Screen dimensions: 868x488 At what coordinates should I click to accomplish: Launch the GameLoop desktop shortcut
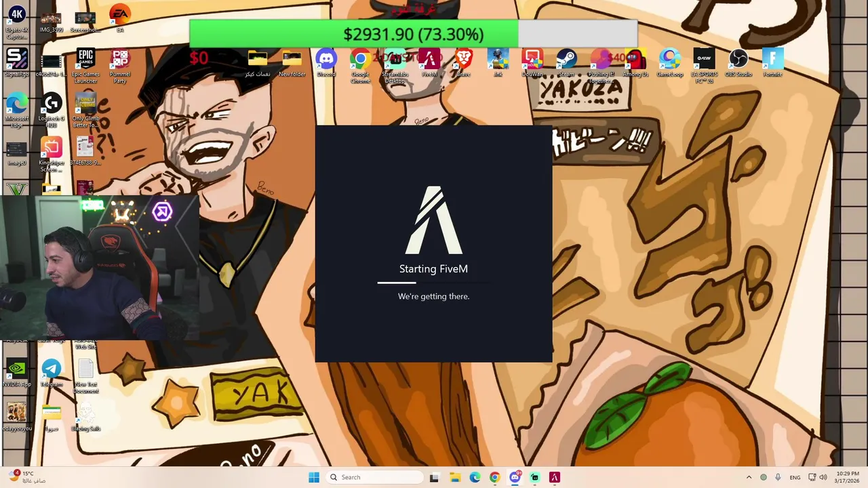670,62
